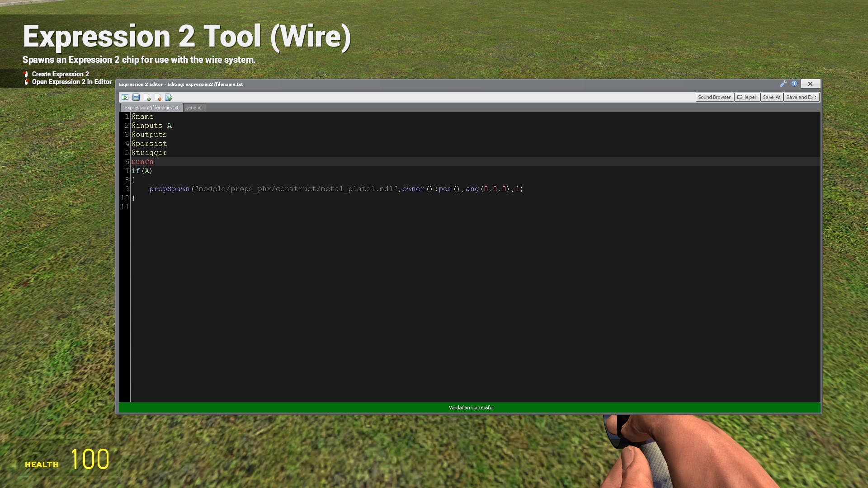868x488 pixels.
Task: Click line number 9 in the editor
Action: 126,189
